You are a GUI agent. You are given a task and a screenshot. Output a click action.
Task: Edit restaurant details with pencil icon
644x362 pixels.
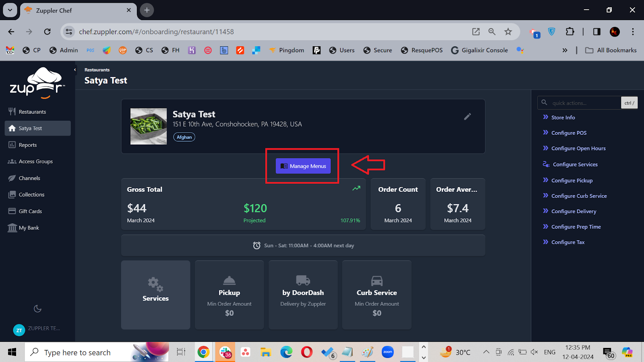467,117
